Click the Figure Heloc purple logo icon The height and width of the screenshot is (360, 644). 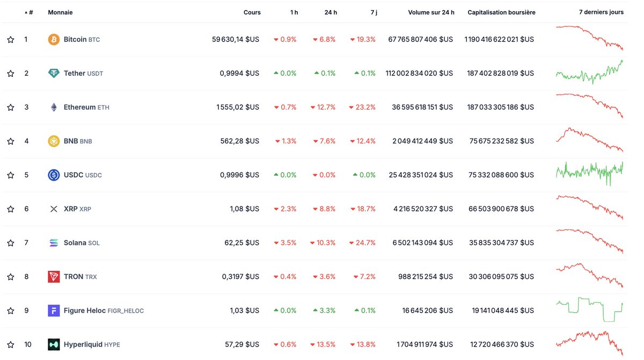pos(54,311)
